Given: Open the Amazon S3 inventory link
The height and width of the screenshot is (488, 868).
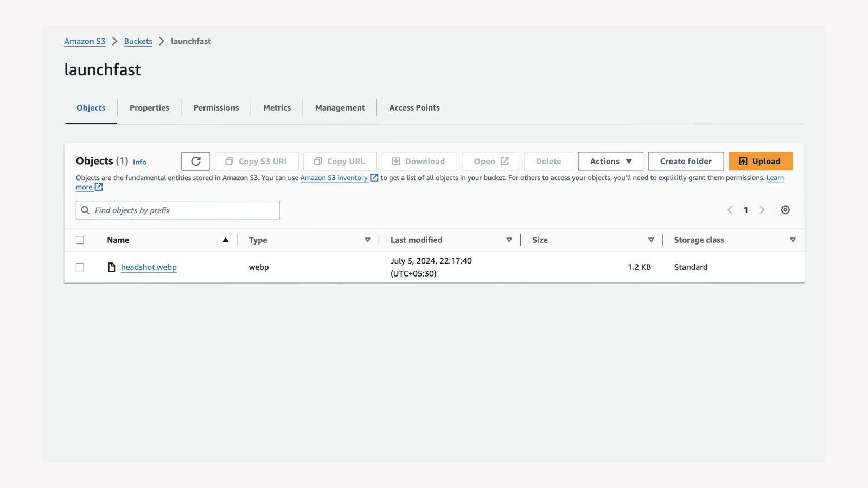Looking at the screenshot, I should coord(333,177).
